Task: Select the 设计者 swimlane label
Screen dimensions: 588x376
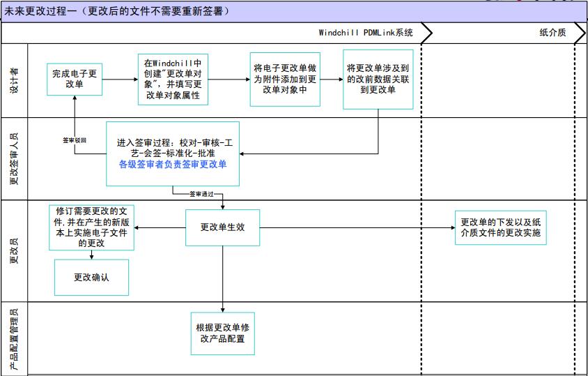Action: (14, 80)
